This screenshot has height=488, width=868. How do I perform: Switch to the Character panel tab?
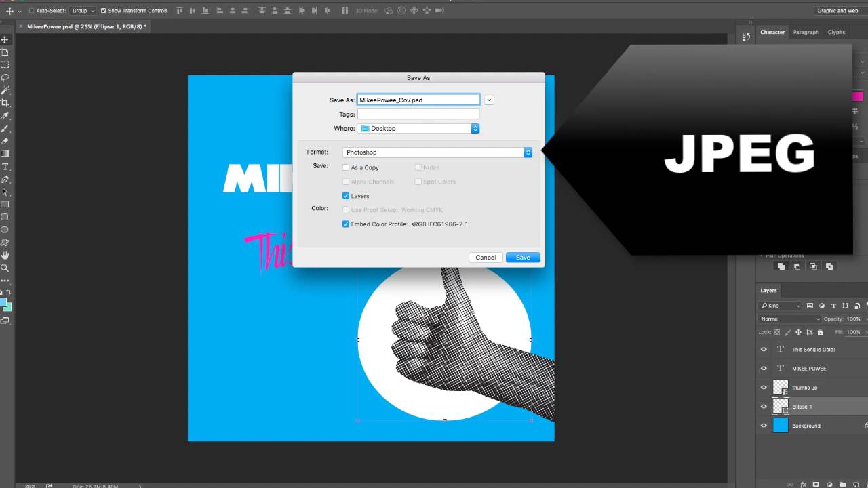pyautogui.click(x=772, y=32)
